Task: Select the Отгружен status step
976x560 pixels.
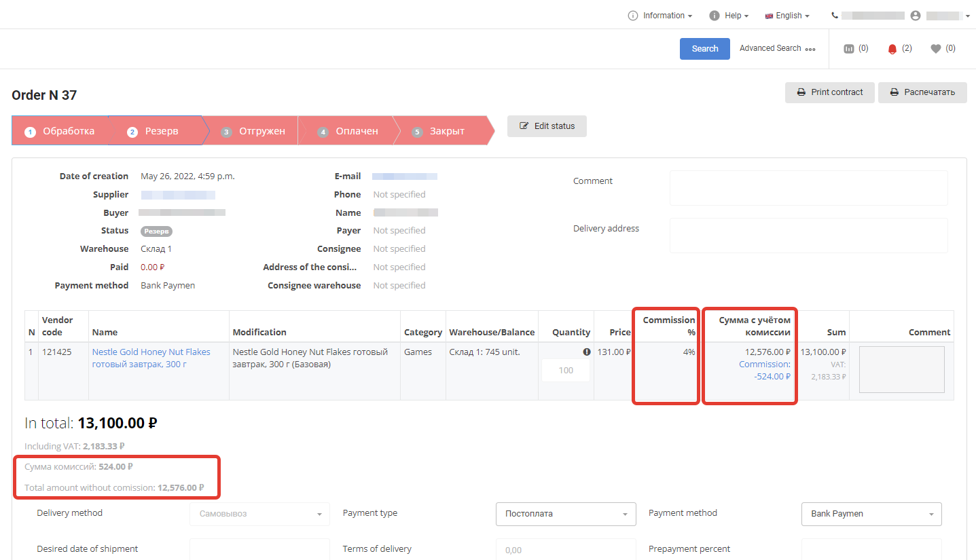Action: pyautogui.click(x=253, y=131)
